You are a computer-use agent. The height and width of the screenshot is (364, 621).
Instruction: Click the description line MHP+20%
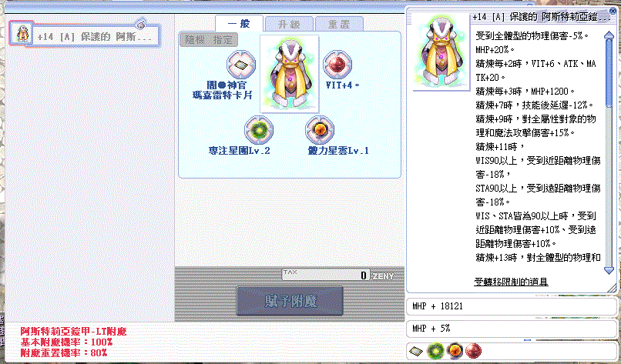pos(495,50)
